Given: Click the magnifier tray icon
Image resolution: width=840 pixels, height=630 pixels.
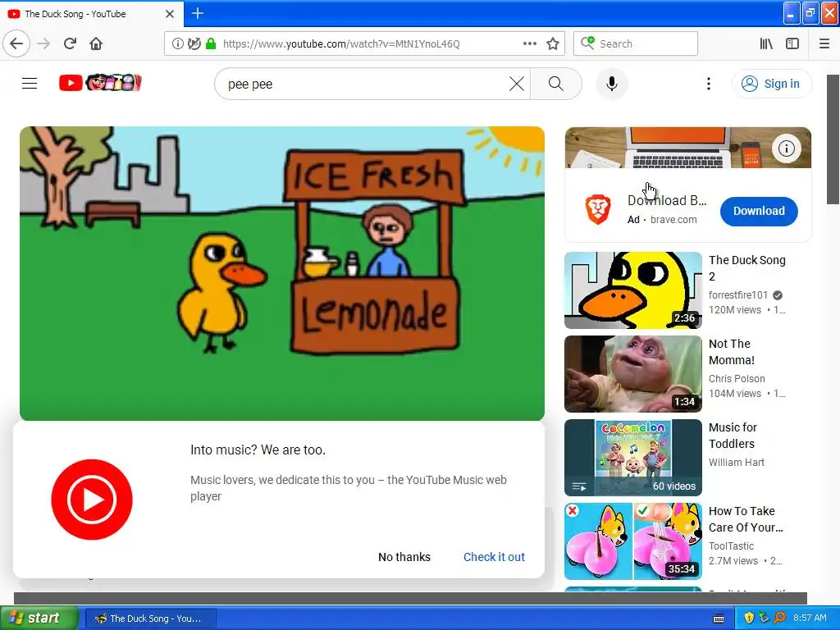Looking at the screenshot, I should (x=779, y=619).
